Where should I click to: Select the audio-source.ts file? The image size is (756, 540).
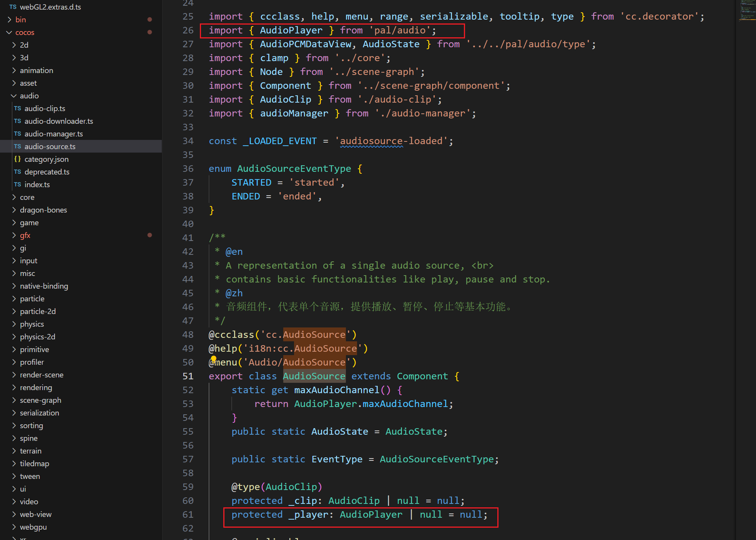(x=50, y=146)
